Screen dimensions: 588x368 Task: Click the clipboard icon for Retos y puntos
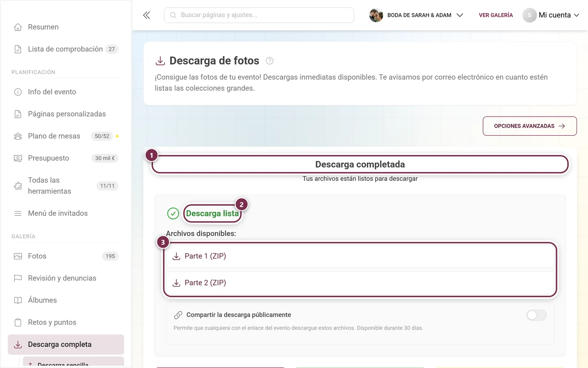18,323
